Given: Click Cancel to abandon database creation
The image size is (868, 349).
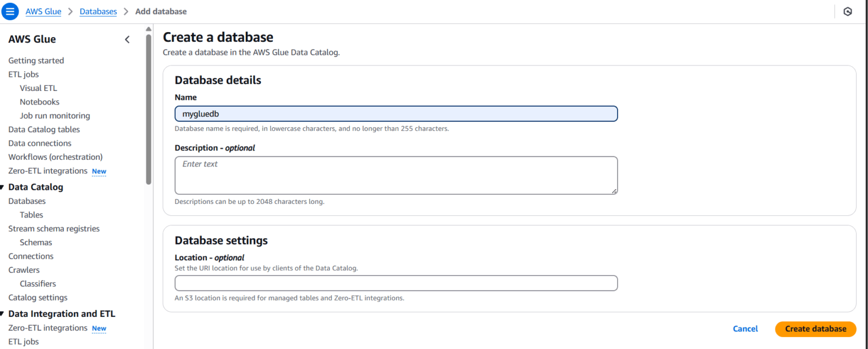Looking at the screenshot, I should [745, 329].
